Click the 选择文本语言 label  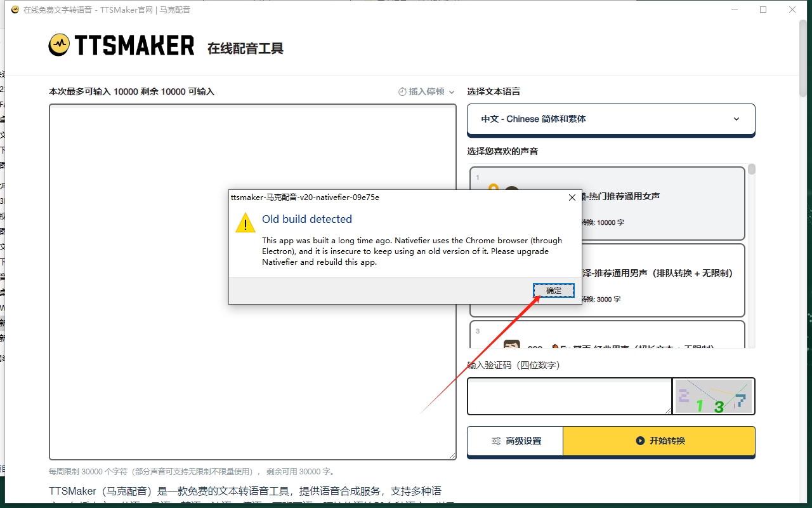point(494,91)
